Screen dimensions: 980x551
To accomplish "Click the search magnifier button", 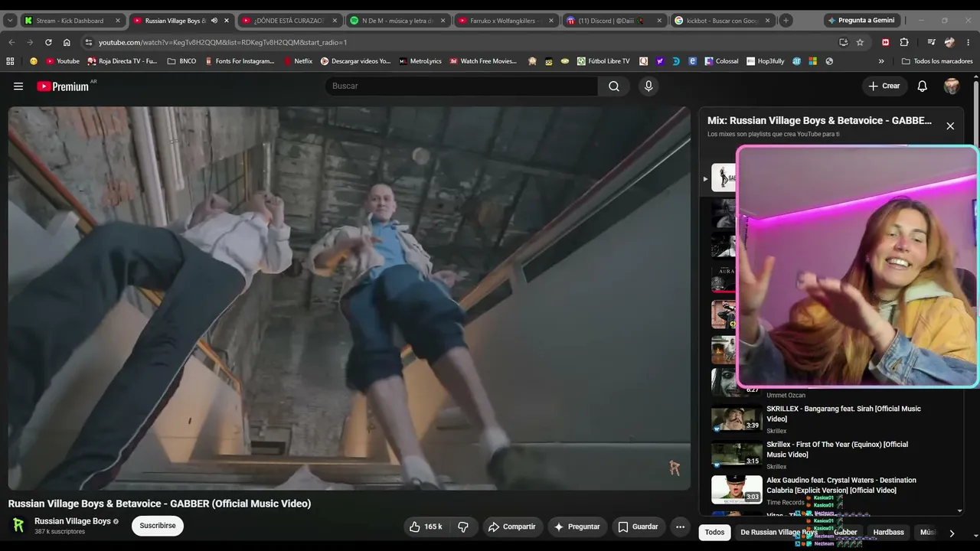I will point(614,86).
